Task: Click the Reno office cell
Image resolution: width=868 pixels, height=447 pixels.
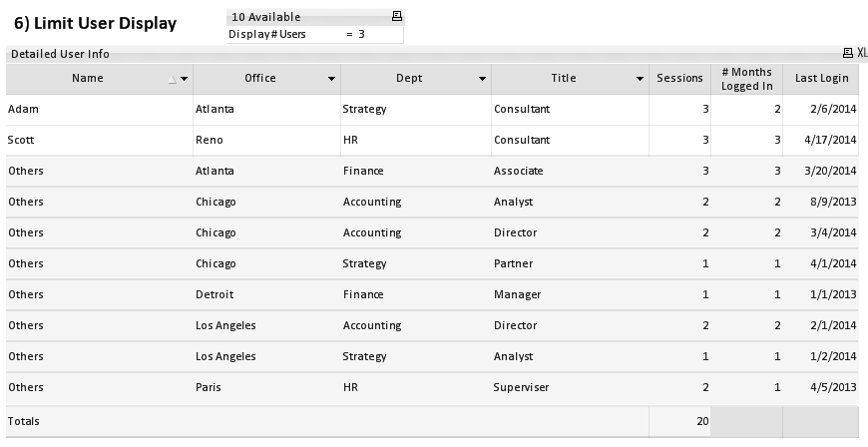Action: pos(210,140)
